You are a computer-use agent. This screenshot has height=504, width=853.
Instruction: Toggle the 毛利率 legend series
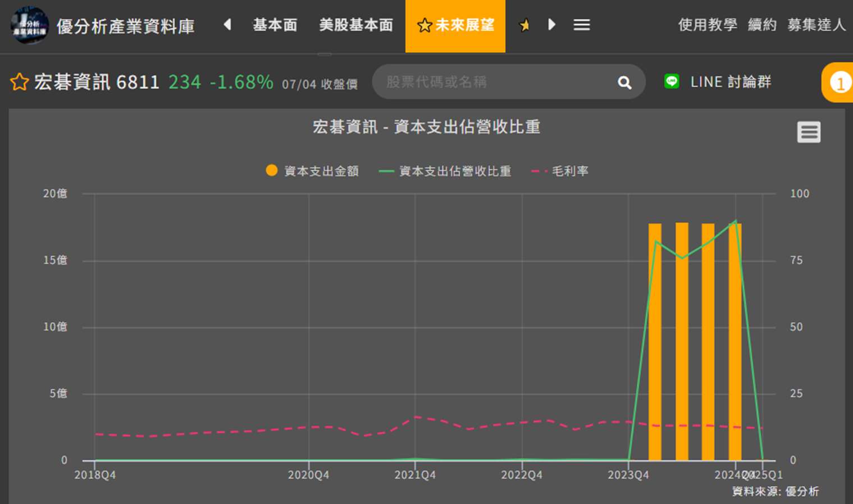point(560,171)
